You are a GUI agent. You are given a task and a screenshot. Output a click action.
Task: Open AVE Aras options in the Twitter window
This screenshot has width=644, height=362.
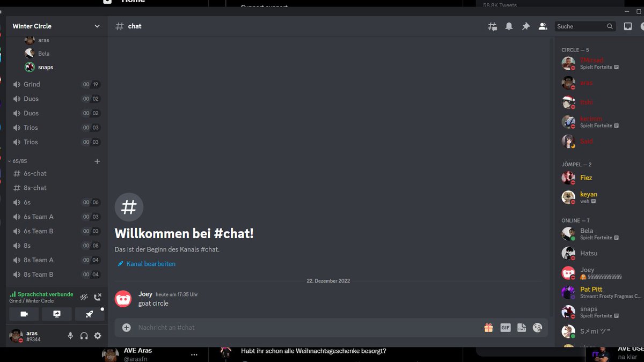click(x=194, y=354)
